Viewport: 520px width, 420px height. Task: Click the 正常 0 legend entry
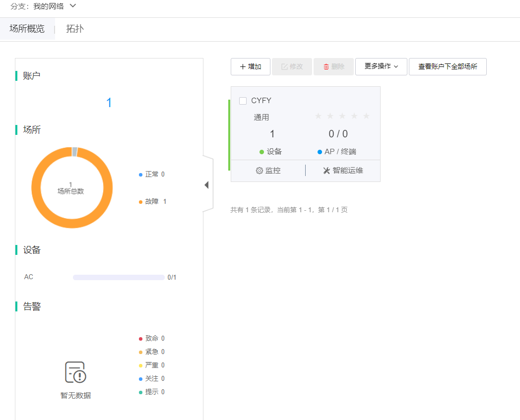pos(151,175)
